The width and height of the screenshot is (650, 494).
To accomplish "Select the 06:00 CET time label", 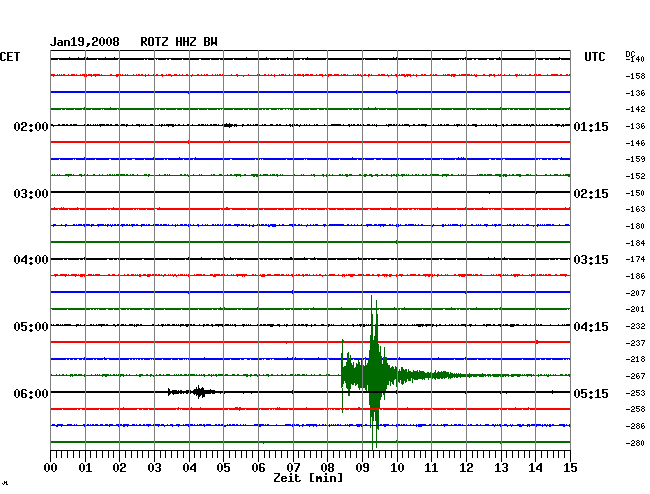I will coord(31,393).
